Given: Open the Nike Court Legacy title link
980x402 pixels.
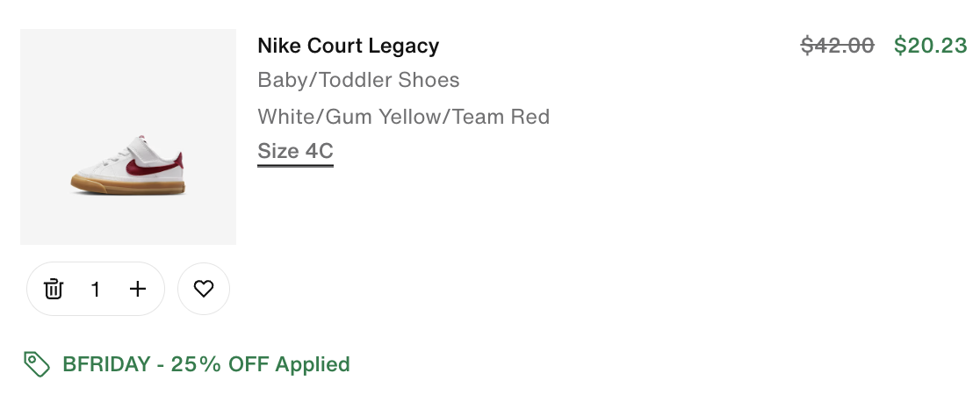Looking at the screenshot, I should point(348,46).
